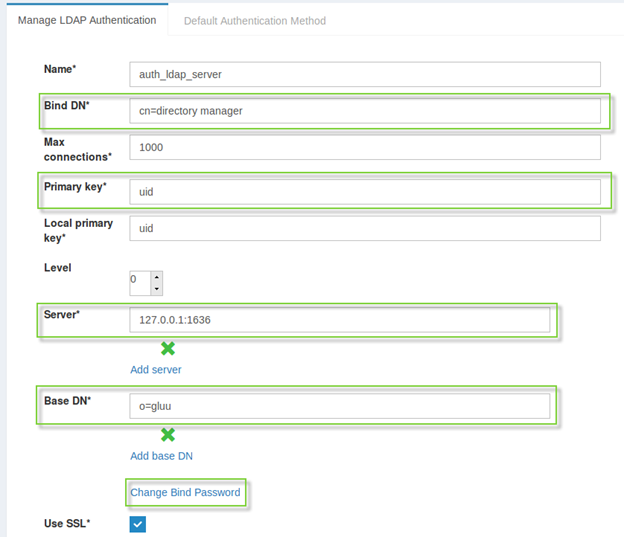Increase Level with the up arrow
The image size is (624, 537).
[156, 277]
